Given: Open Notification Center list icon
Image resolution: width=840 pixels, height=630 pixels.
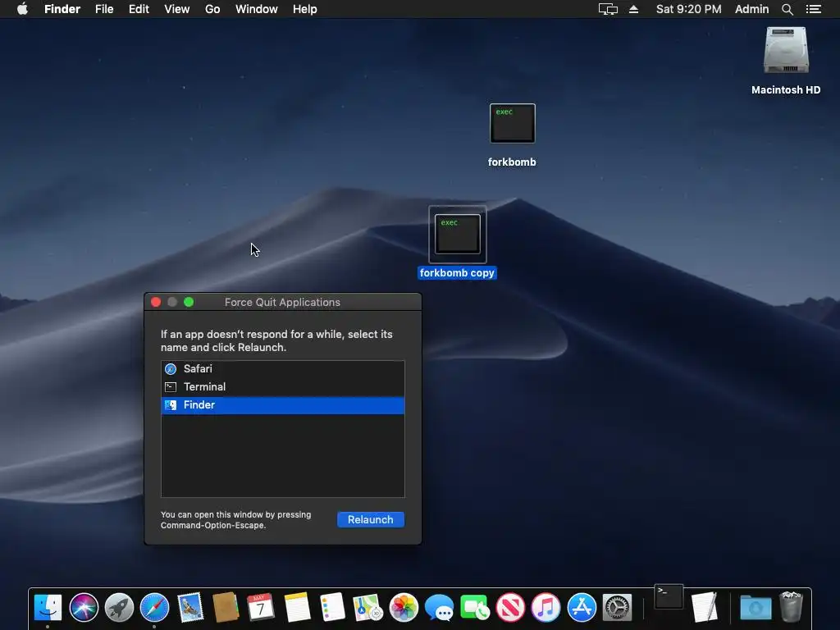Looking at the screenshot, I should [x=813, y=9].
